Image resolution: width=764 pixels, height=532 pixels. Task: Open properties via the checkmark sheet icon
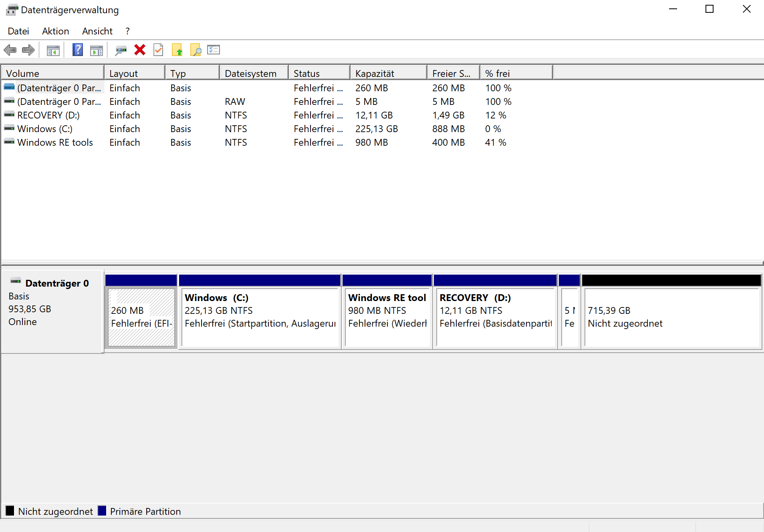[x=159, y=50]
